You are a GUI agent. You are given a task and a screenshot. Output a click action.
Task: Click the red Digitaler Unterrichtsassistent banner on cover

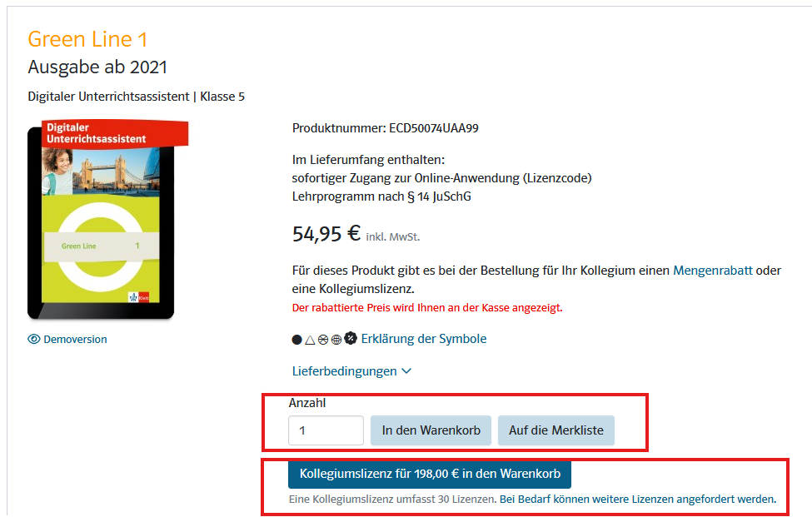(116, 133)
